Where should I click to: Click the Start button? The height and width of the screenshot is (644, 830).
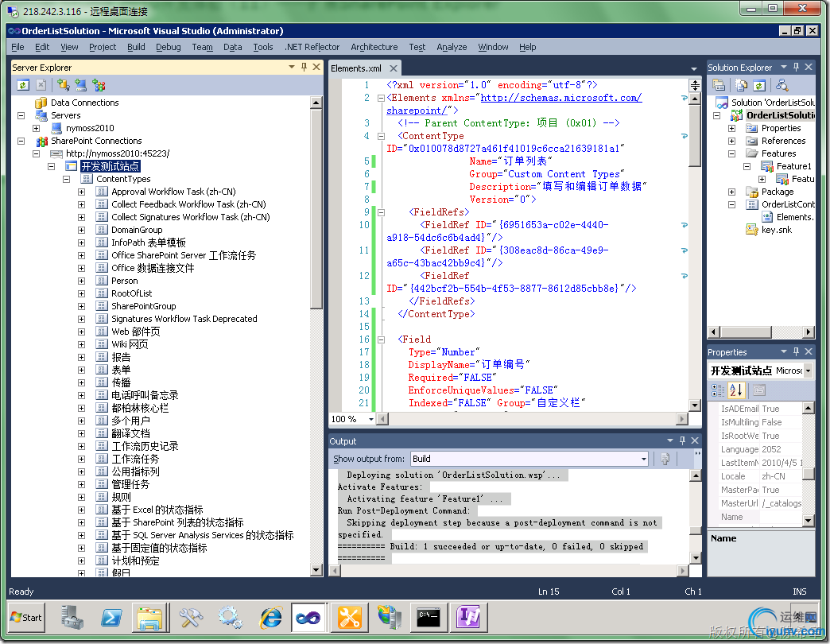pos(26,618)
